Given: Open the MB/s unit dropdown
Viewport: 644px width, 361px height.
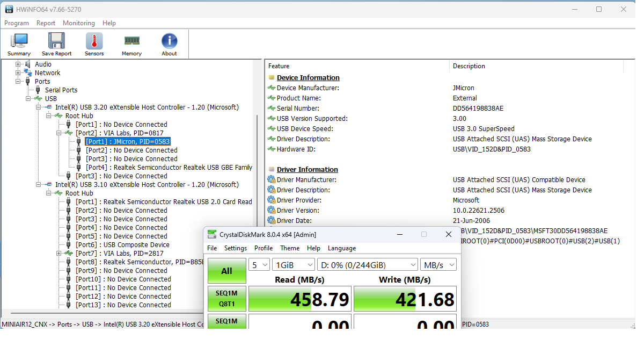Looking at the screenshot, I should (x=438, y=265).
